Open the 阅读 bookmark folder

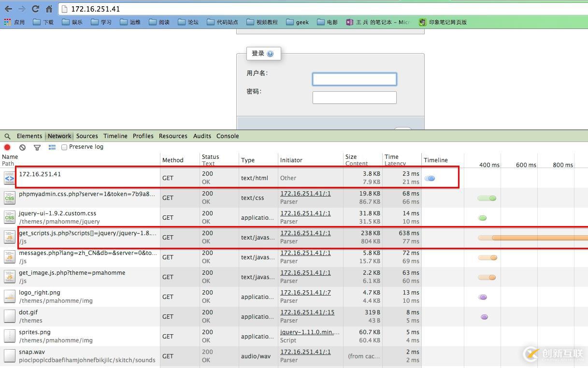[x=159, y=22]
